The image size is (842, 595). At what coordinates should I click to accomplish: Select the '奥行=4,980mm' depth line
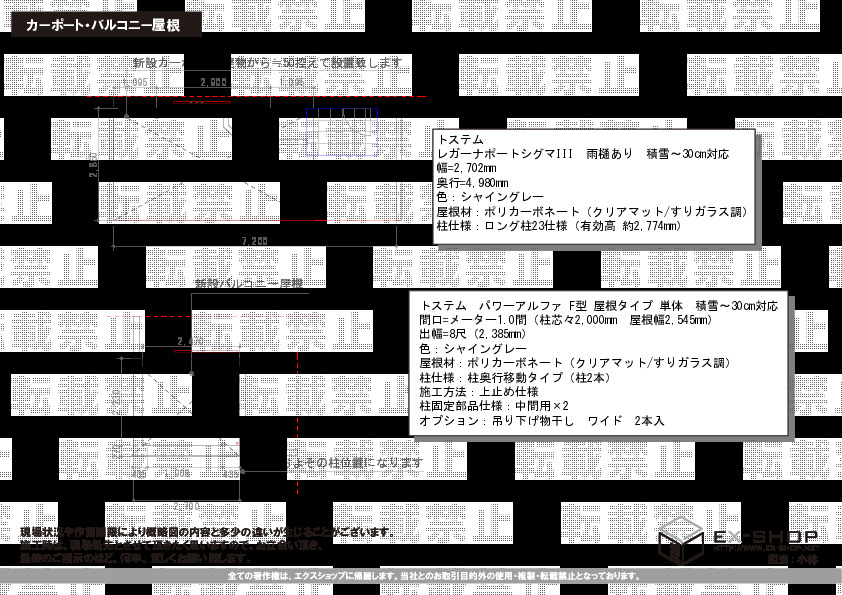(473, 183)
